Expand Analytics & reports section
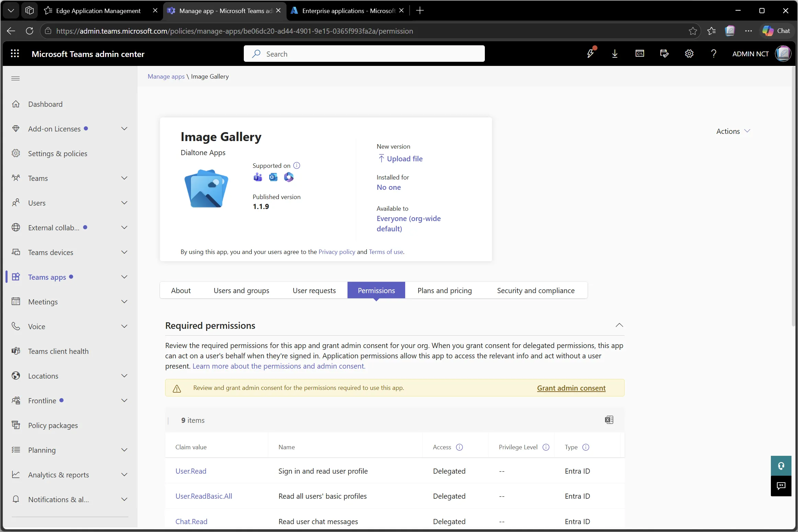This screenshot has width=798, height=532. (x=124, y=475)
